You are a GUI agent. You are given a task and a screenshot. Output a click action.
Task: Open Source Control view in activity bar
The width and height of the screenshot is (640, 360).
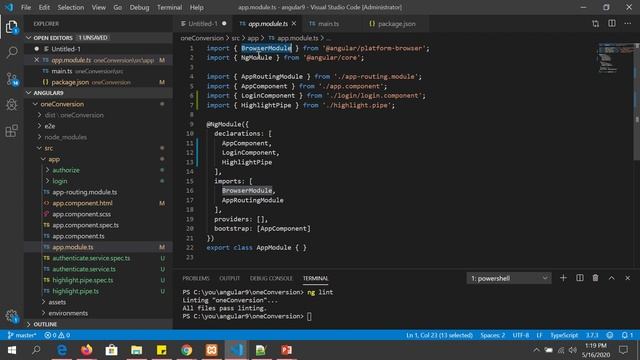click(x=11, y=79)
